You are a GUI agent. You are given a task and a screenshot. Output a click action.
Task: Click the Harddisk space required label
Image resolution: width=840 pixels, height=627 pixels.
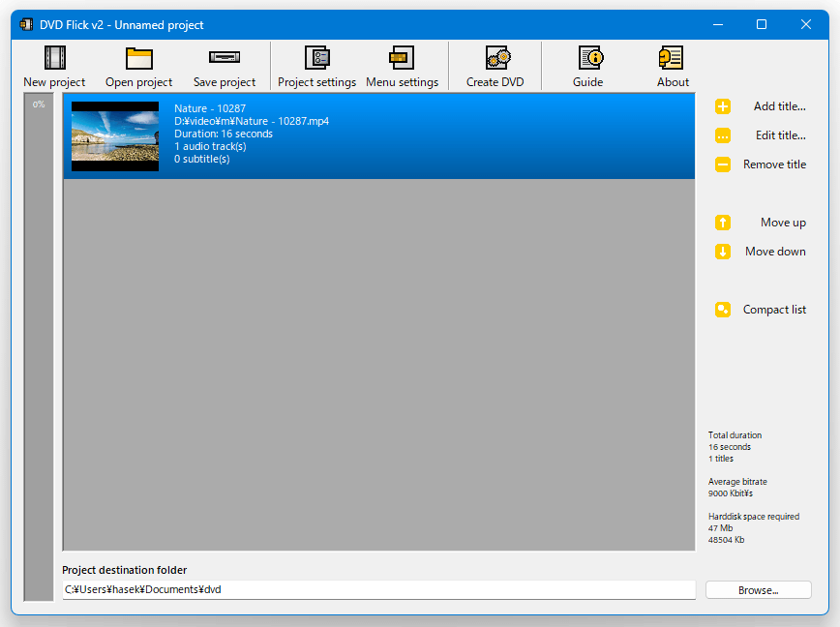pos(754,517)
